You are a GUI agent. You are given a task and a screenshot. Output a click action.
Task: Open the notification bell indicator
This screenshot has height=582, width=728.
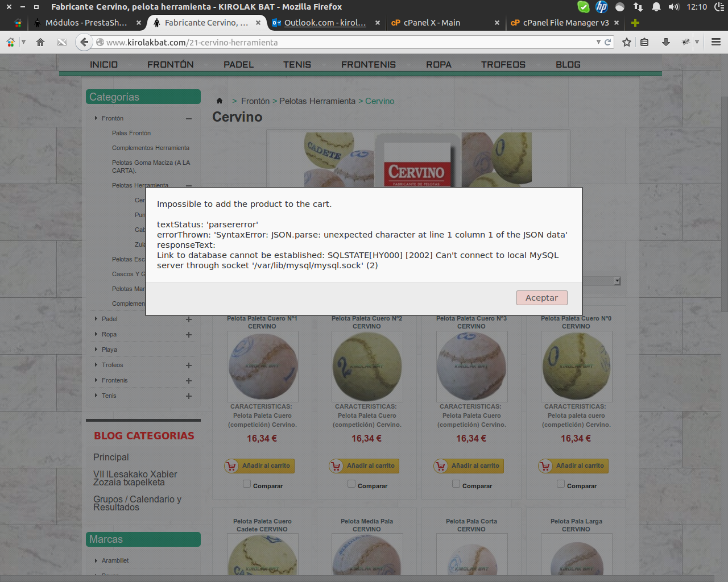(x=656, y=7)
